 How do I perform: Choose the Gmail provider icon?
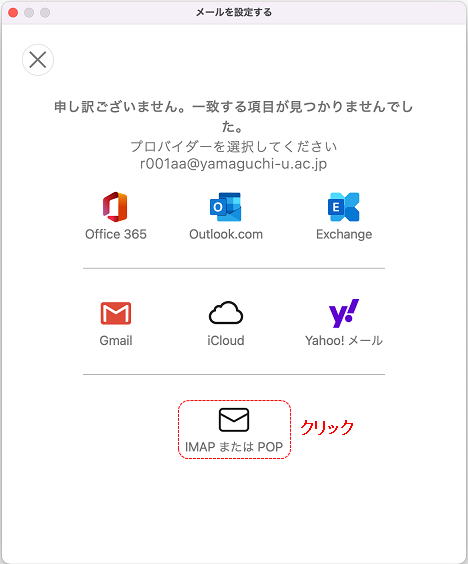[x=115, y=313]
